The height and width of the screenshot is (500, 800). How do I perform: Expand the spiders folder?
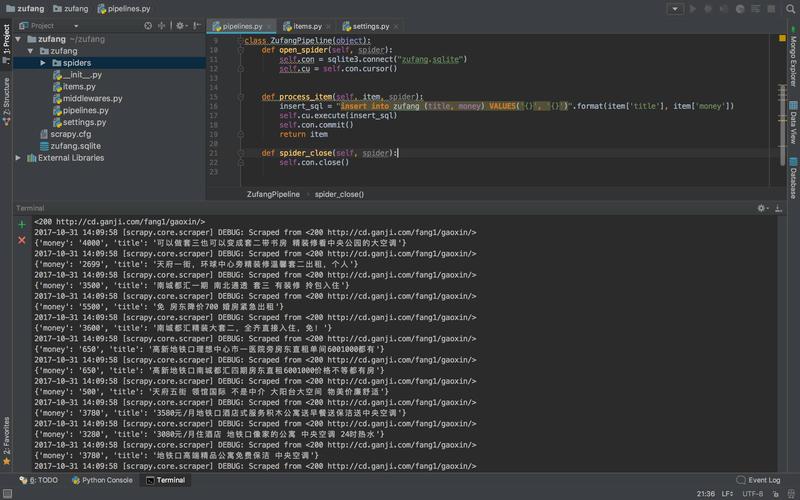pyautogui.click(x=43, y=63)
